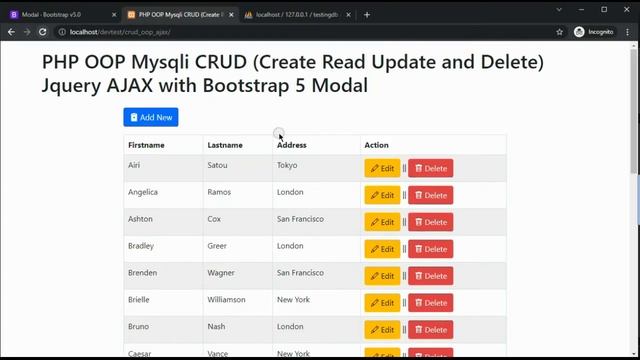Open the browser three-dot menu

627,32
